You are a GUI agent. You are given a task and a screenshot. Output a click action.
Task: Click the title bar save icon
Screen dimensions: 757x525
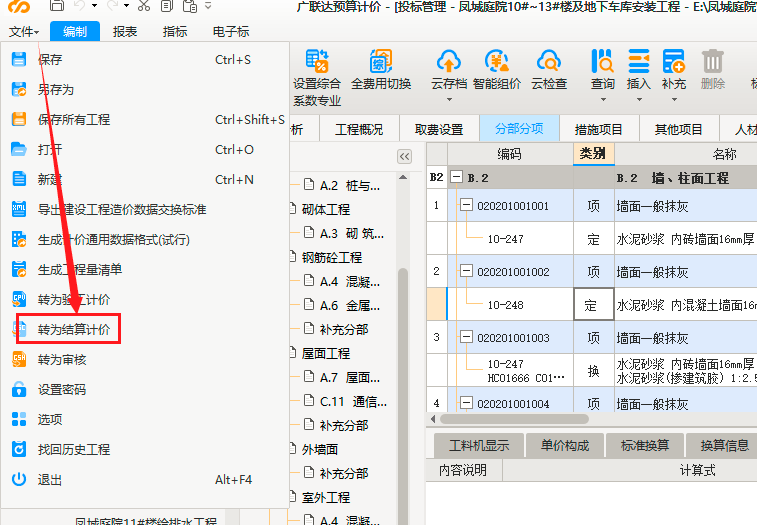(57, 6)
